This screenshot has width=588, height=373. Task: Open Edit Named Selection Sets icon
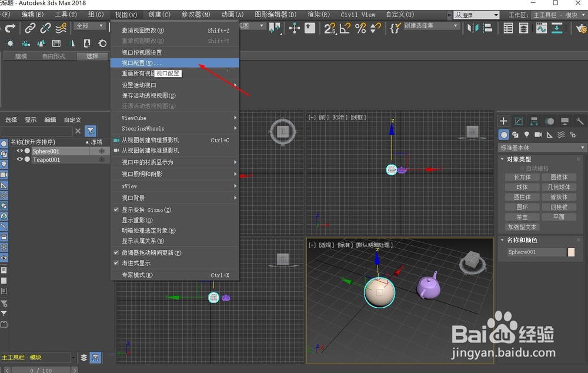pos(395,28)
